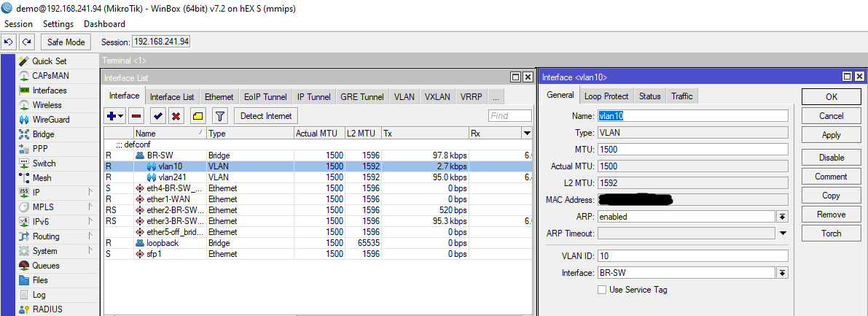Viewport: 868px width, 316px height.
Task: Toggle Use Service Tag checkbox
Action: coord(602,290)
